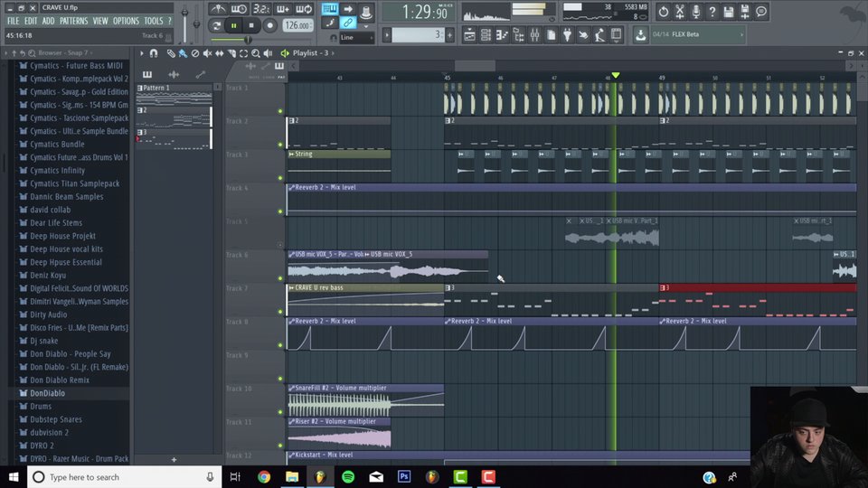Open the help question mark icon

click(712, 11)
